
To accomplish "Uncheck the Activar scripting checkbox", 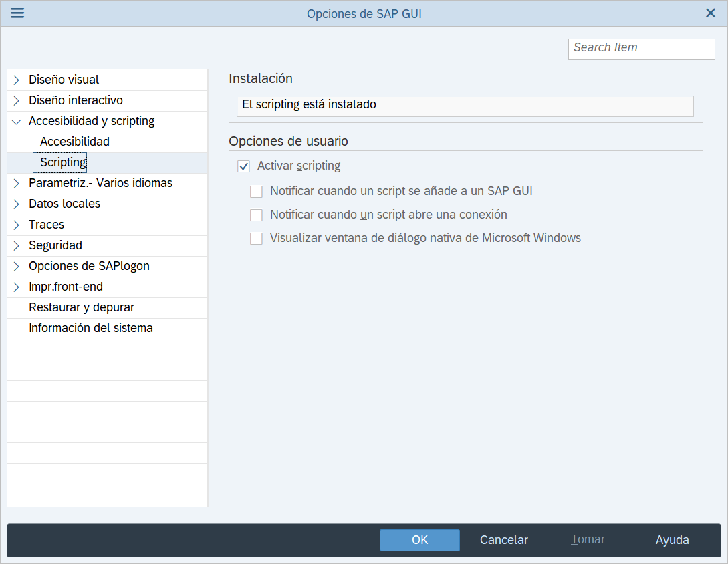I will [x=244, y=166].
